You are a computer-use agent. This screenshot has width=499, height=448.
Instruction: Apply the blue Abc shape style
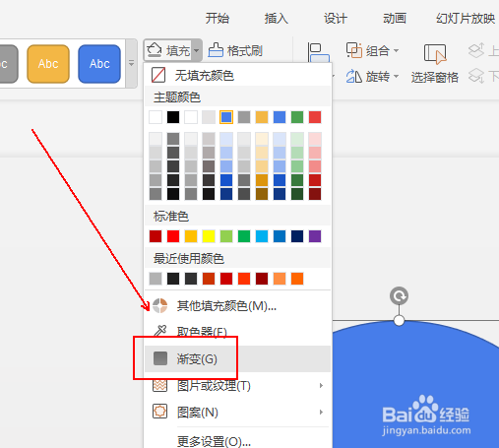pos(99,64)
